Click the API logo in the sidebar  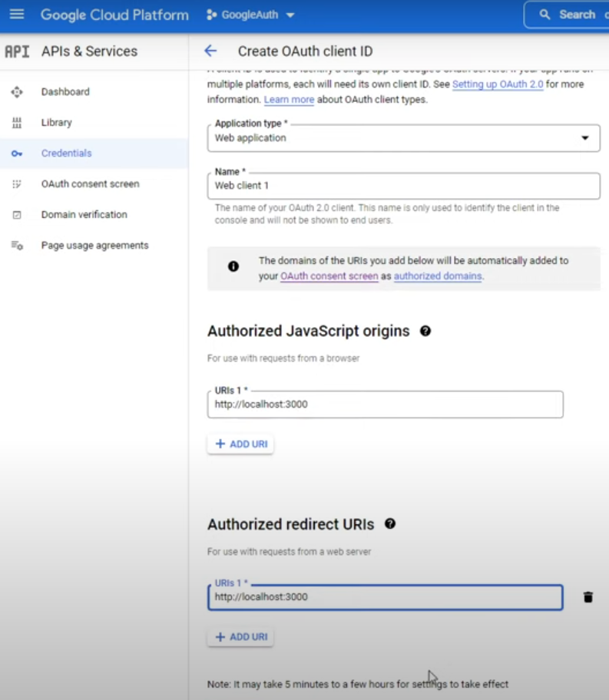pyautogui.click(x=17, y=51)
